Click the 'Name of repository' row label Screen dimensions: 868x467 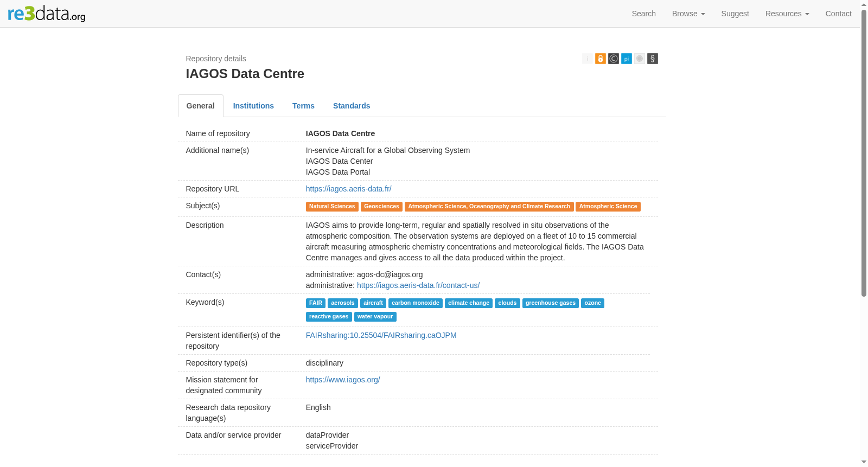click(218, 133)
